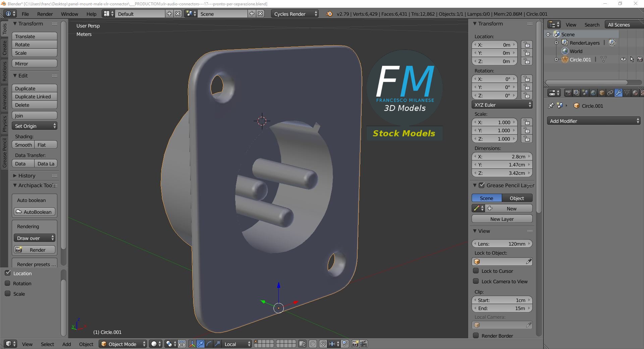The image size is (644, 349).
Task: Open the XYZ Euler rotation mode dropdown
Action: pos(502,105)
